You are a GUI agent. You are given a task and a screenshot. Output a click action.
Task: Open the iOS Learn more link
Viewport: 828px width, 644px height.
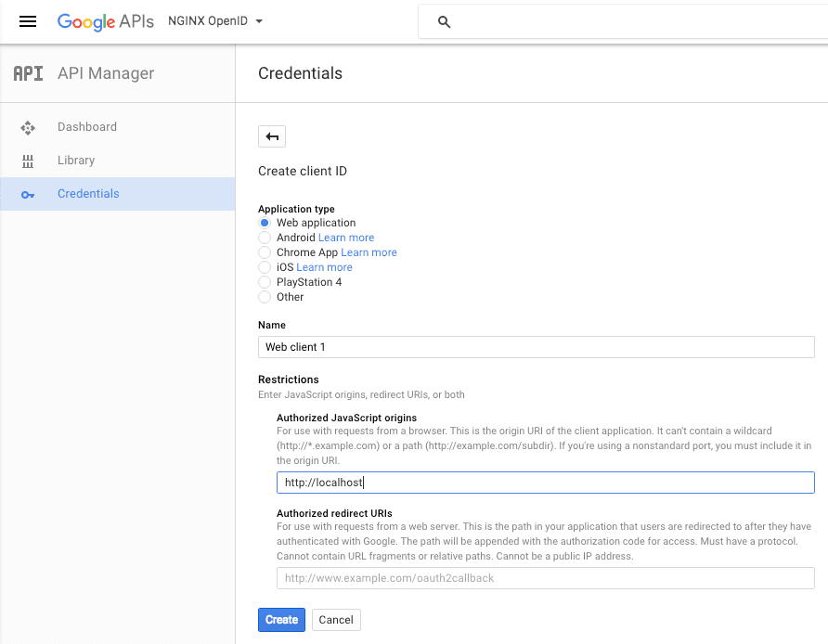click(x=324, y=267)
